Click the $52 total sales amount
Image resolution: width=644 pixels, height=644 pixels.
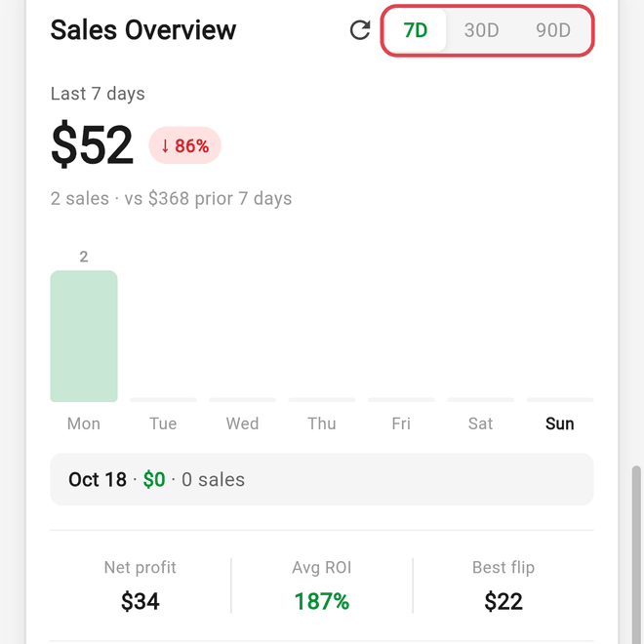(92, 144)
